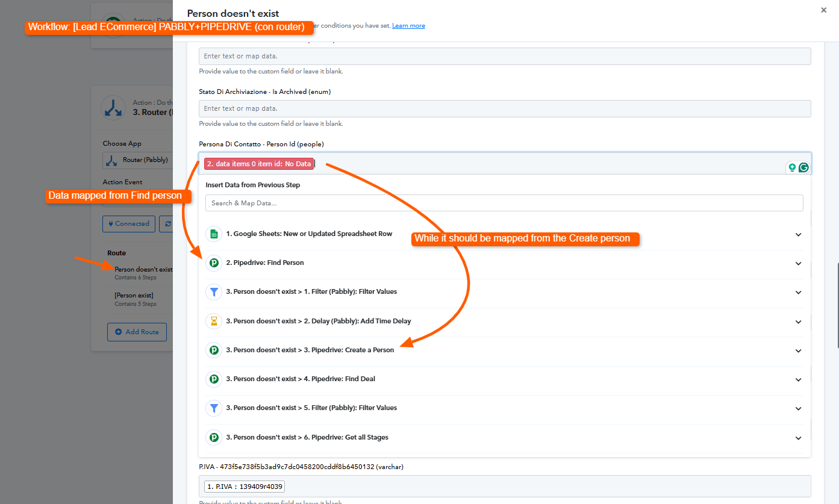The image size is (839, 504).
Task: Click the Search & Map Data search box
Action: [x=504, y=203]
